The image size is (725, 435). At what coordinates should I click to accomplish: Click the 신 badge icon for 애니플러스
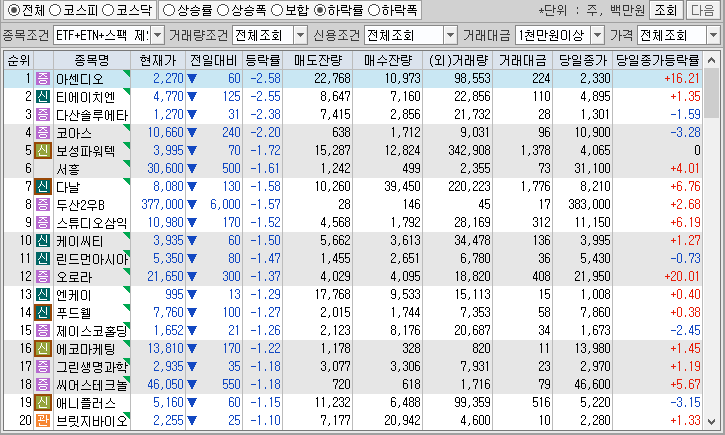[x=43, y=403]
